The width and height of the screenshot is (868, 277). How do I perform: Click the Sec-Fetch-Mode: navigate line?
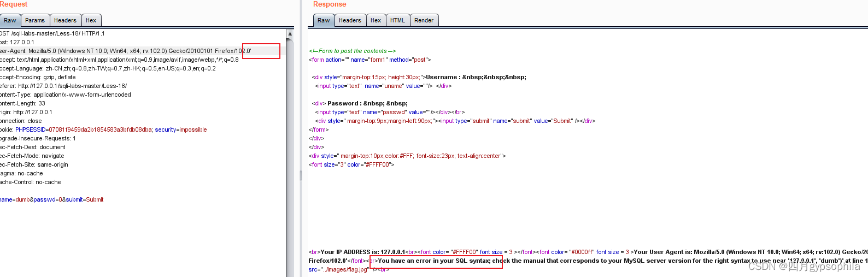(32, 156)
